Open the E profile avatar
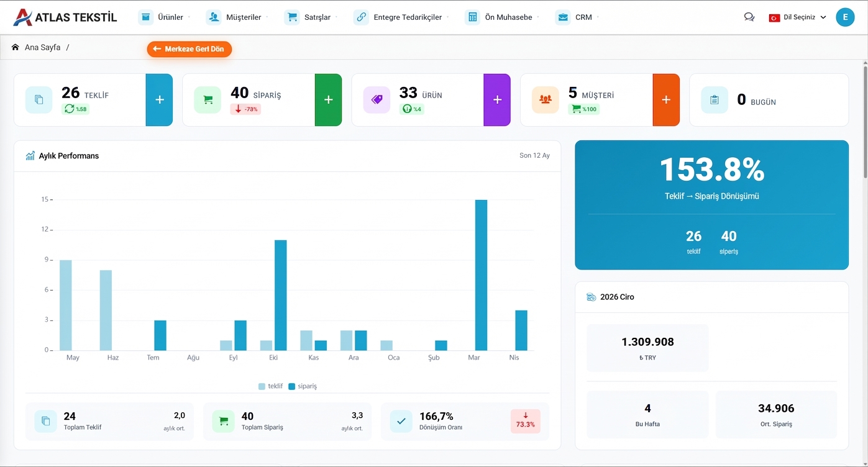 click(844, 17)
